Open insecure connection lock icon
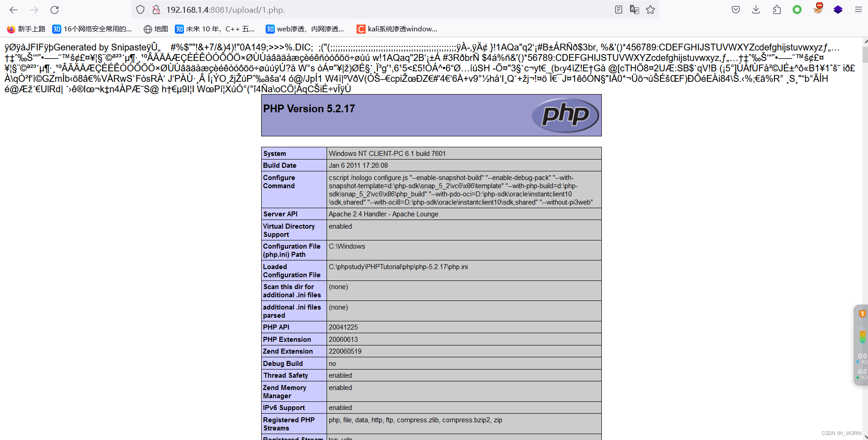The image size is (868, 440). pos(156,10)
